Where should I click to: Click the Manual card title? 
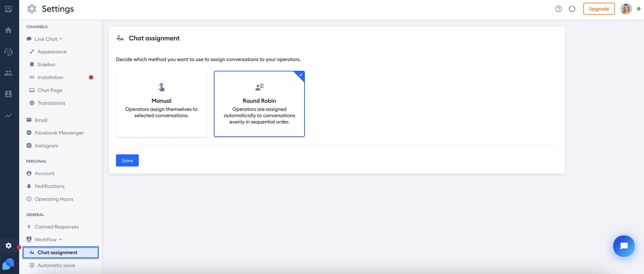coord(162,101)
